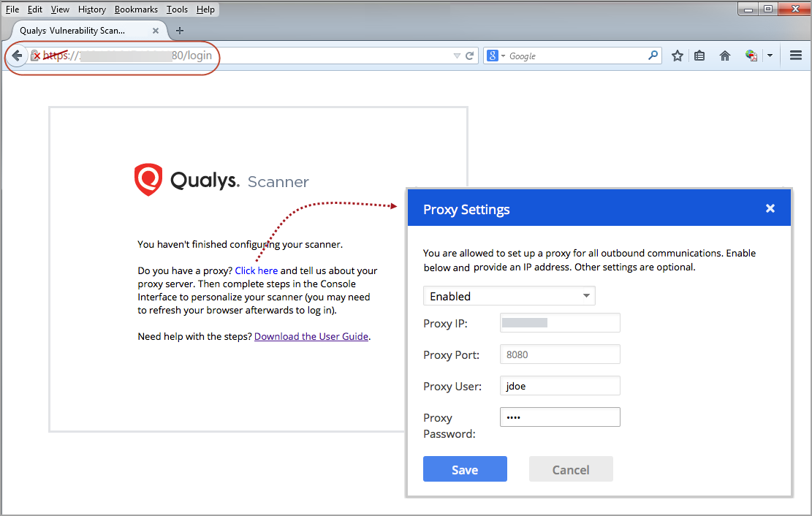Go back using browser back arrow

[x=17, y=56]
